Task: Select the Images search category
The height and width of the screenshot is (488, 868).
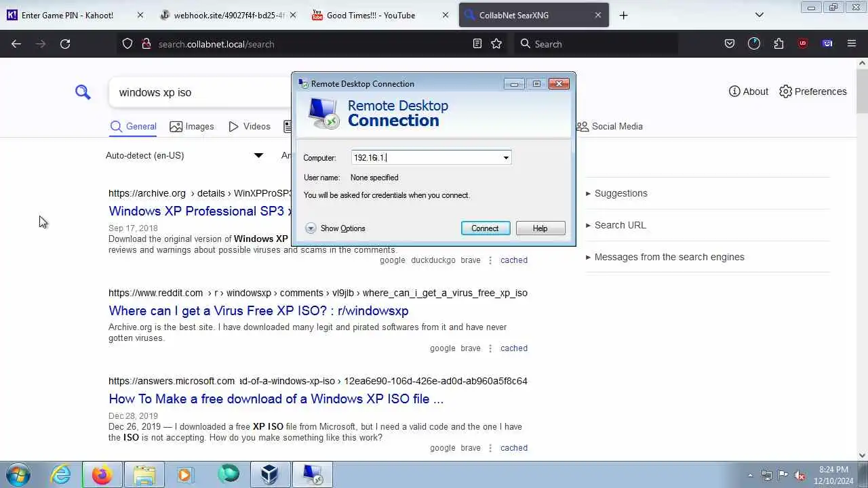Action: [x=192, y=127]
